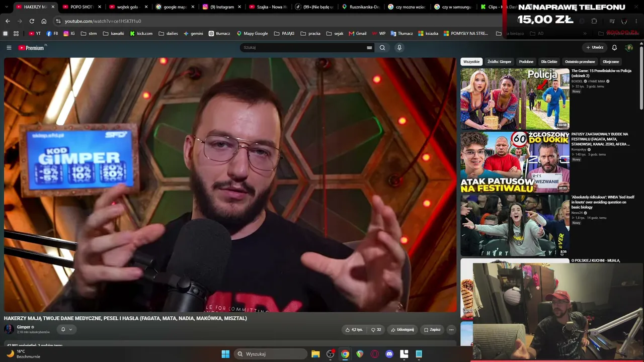
Task: Expand the PAJĄKI bookmarks folder
Action: coord(284,34)
